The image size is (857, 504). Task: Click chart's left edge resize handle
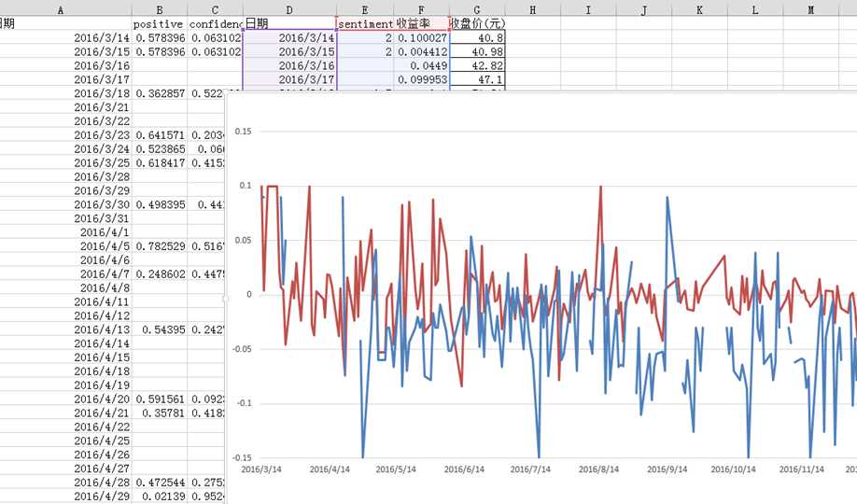pyautogui.click(x=227, y=298)
